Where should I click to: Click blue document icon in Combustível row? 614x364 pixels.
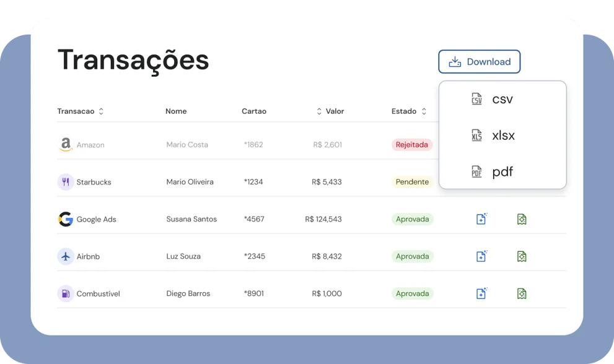481,293
